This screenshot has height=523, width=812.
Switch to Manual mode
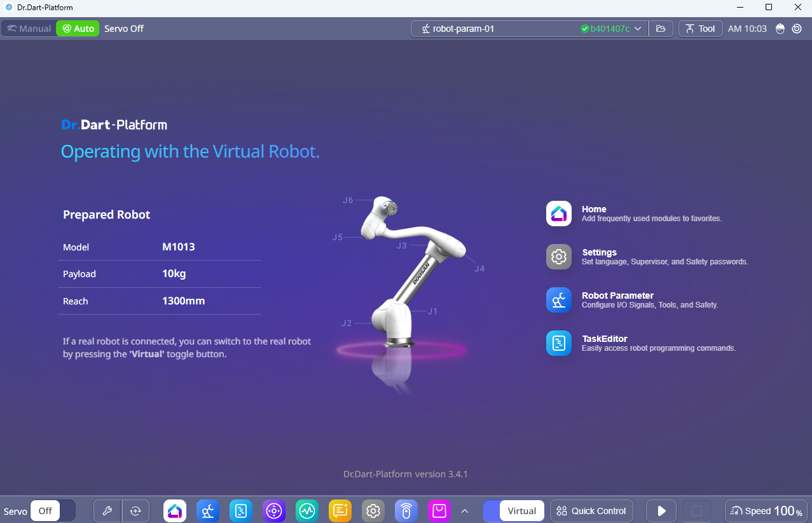click(x=29, y=29)
